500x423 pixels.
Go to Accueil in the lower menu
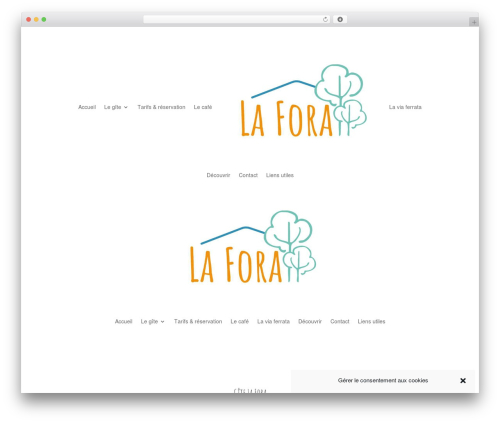(x=124, y=321)
